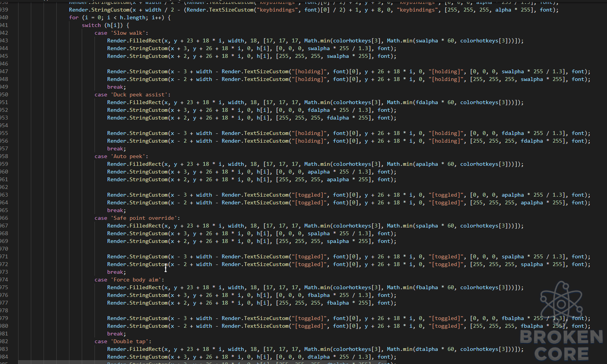607x364 pixels.
Task: Click the break statement in the Auto peek case
Action: tap(116, 211)
